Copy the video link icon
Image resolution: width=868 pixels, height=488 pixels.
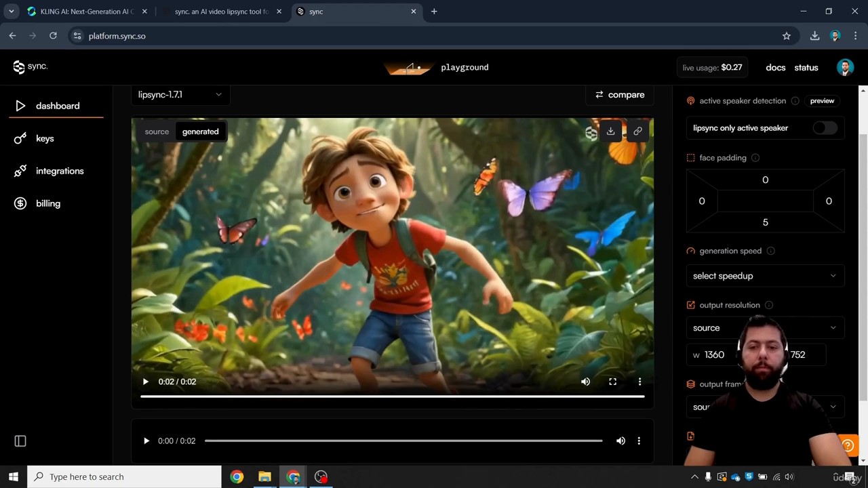pos(637,131)
